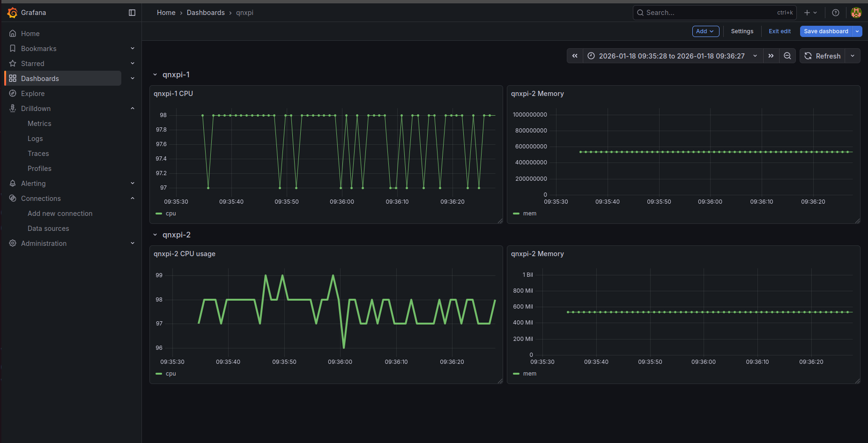The height and width of the screenshot is (443, 868).
Task: Click the search magnifier icon
Action: [640, 13]
